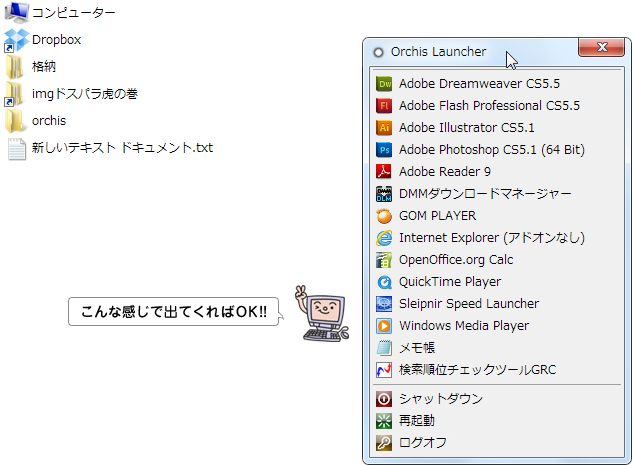Click the Orchis Launcher title circle icon
The width and height of the screenshot is (632, 465).
(378, 52)
